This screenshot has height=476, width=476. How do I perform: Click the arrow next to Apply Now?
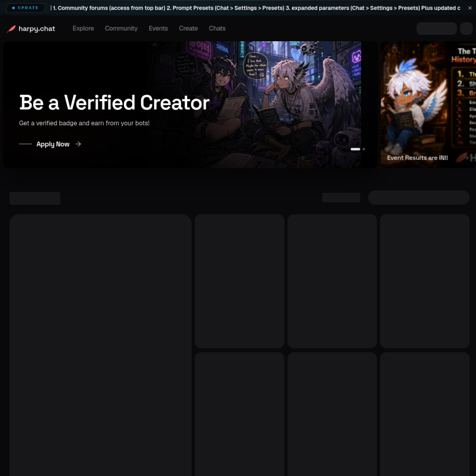pos(78,144)
